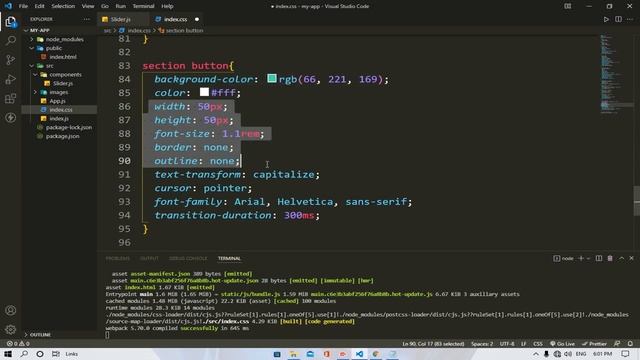Open the Help menu
Image resolution: width=640 pixels, height=360 pixels.
167,6
